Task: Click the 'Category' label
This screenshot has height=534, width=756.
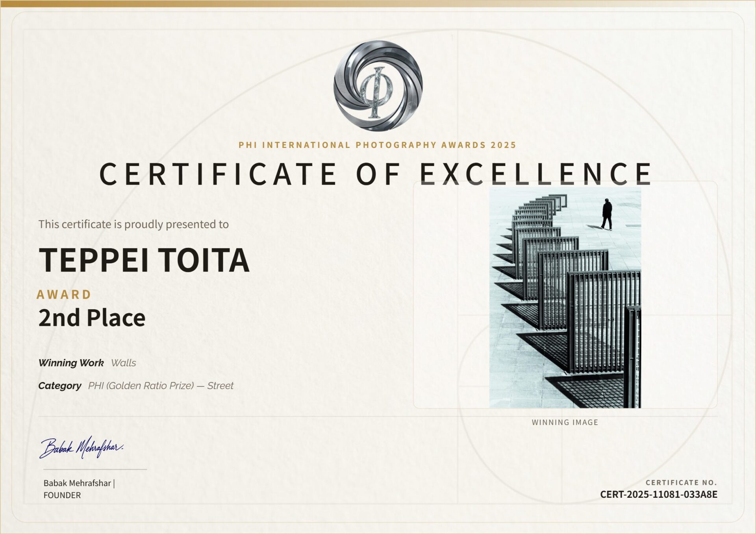Action: click(x=60, y=386)
